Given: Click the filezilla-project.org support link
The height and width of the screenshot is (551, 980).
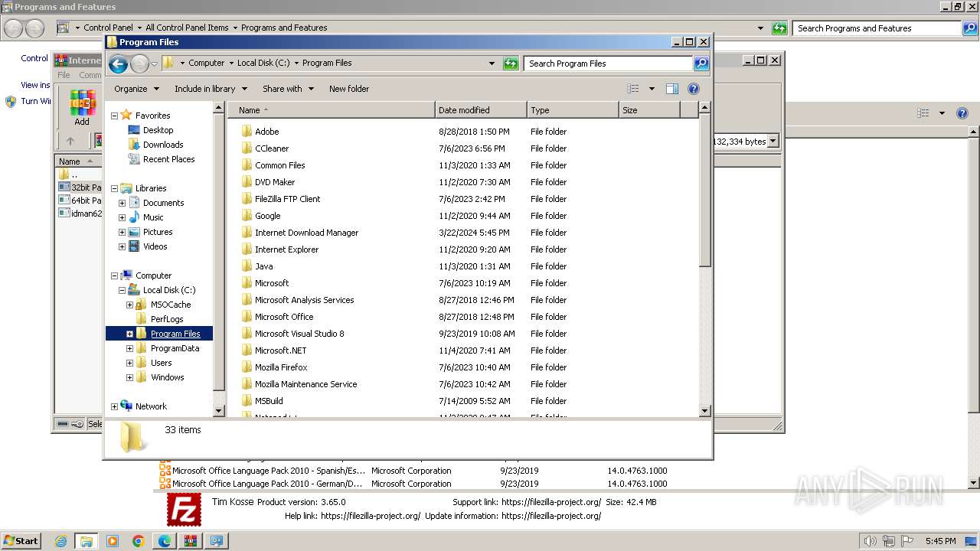Looking at the screenshot, I should point(551,502).
